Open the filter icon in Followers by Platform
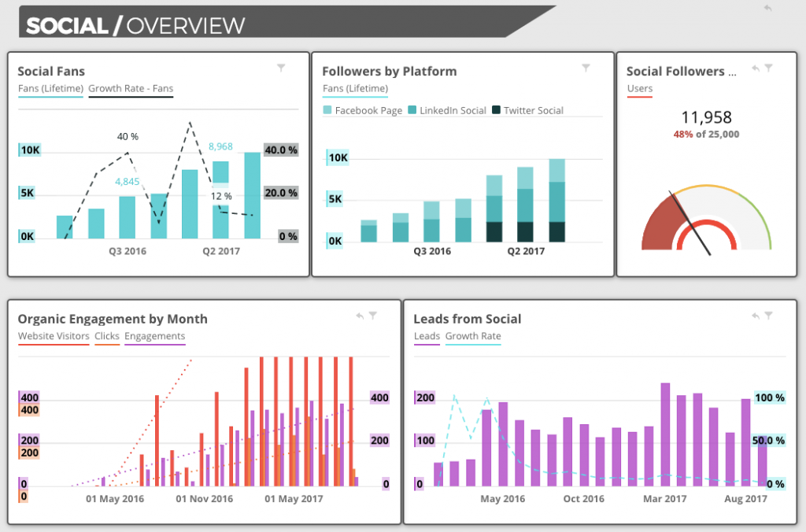 pos(586,68)
